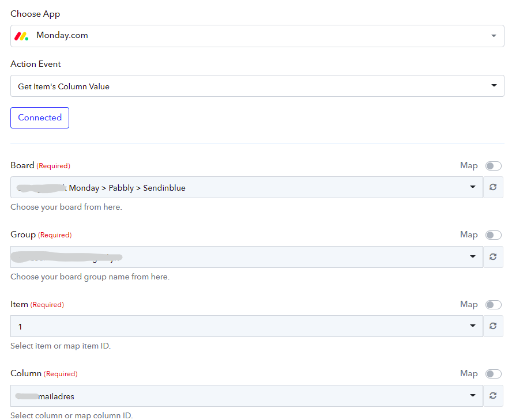The image size is (512, 420).
Task: Click the Board (Required) label
Action: click(x=40, y=165)
